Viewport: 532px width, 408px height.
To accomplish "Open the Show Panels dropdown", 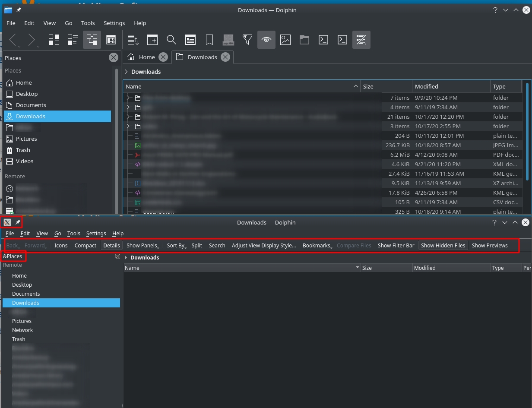I will point(142,245).
